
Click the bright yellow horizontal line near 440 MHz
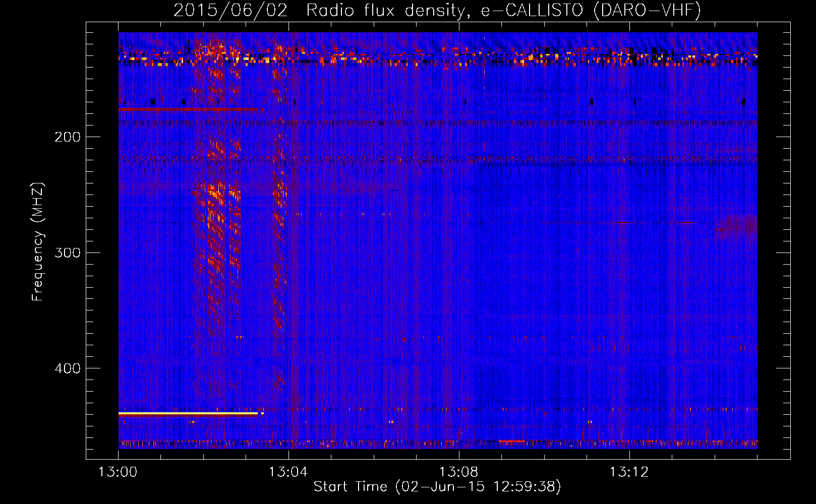(188, 414)
